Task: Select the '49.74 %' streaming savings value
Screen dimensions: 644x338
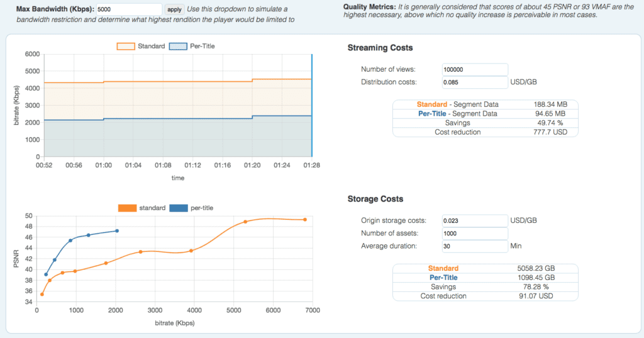Action: pos(550,123)
